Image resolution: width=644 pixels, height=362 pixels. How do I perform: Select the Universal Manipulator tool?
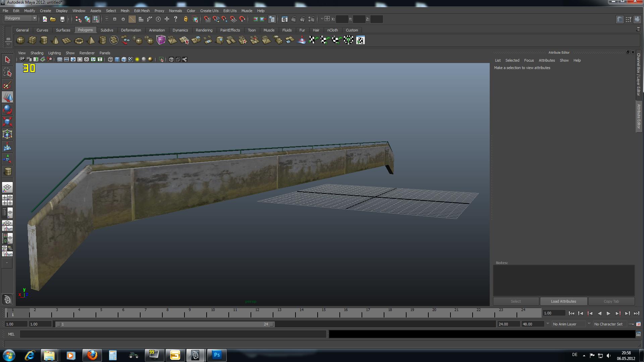7,134
